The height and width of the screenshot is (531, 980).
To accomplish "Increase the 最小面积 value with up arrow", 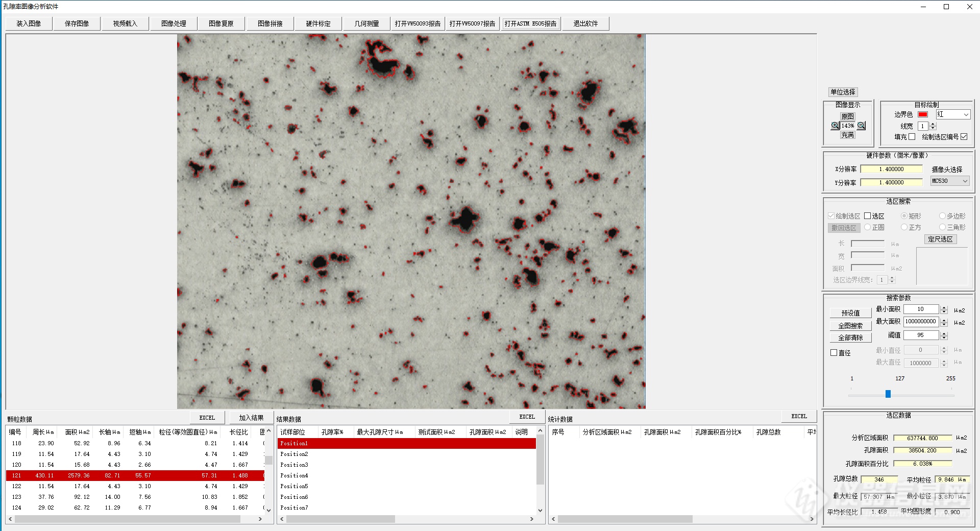I will (944, 307).
